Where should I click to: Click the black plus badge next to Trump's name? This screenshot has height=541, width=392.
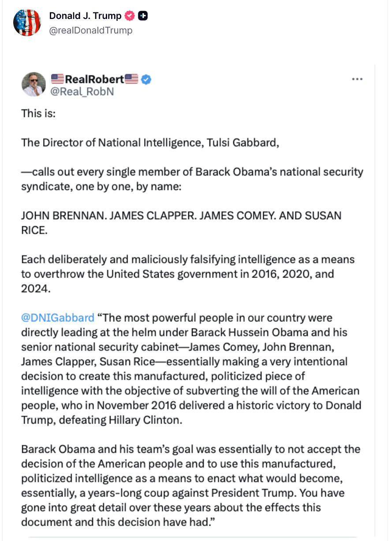[143, 16]
